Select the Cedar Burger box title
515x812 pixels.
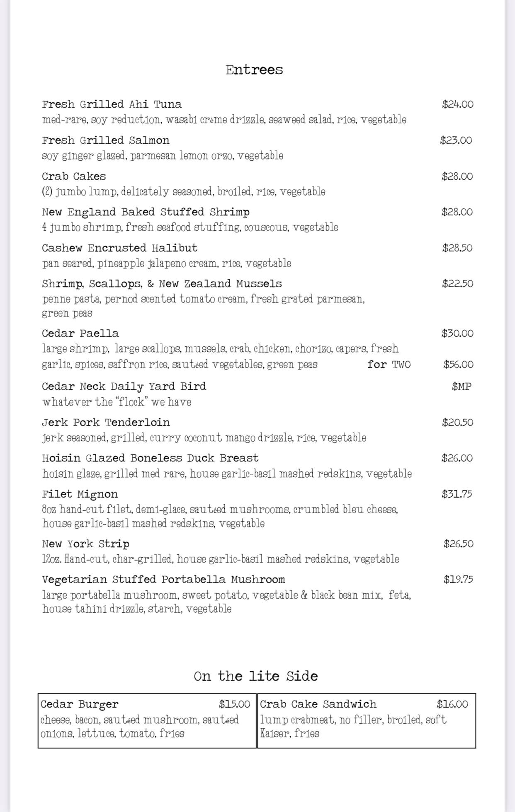[x=79, y=704]
